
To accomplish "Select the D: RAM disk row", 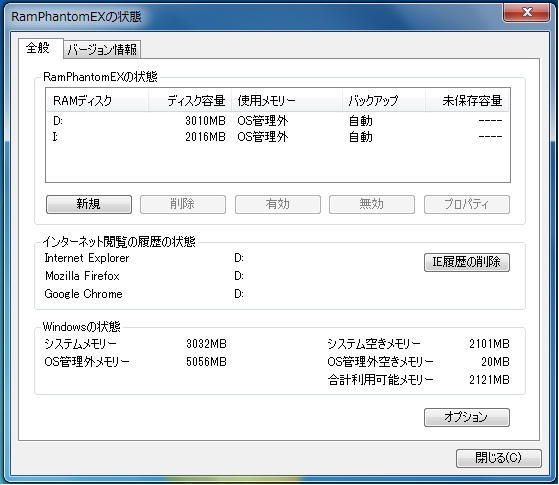I will pos(278,121).
